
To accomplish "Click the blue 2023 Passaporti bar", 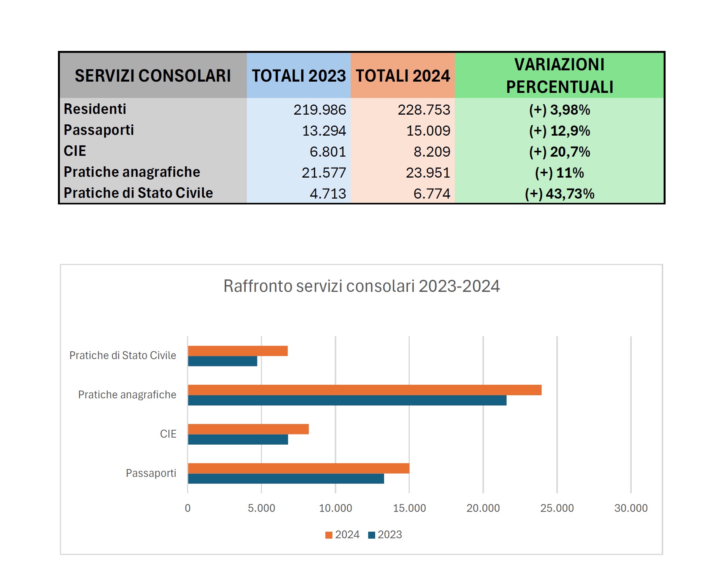I will [286, 478].
